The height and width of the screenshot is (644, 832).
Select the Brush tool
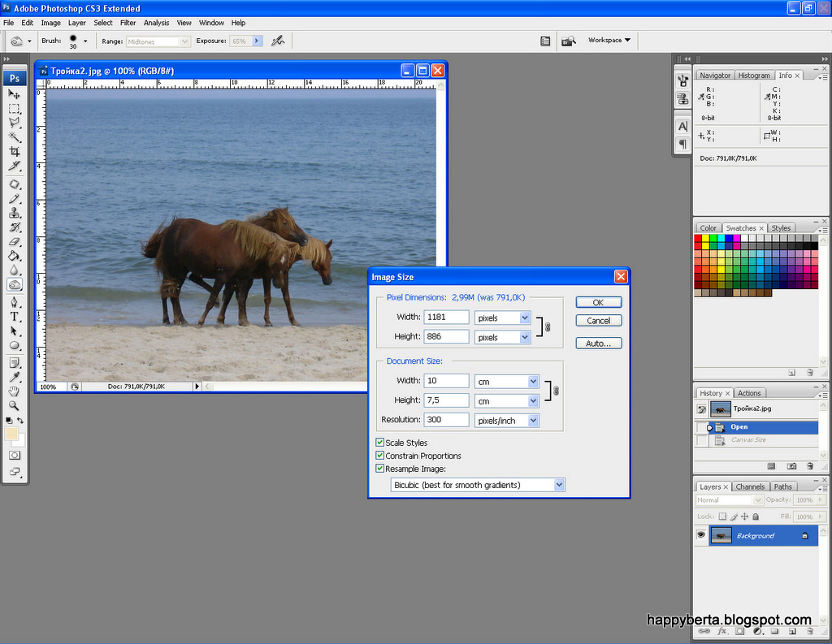click(x=15, y=198)
